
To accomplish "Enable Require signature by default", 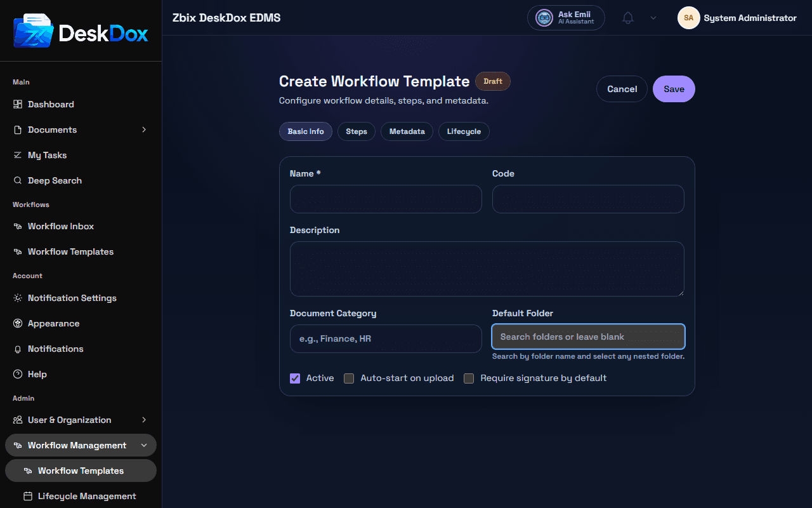I will pyautogui.click(x=469, y=378).
